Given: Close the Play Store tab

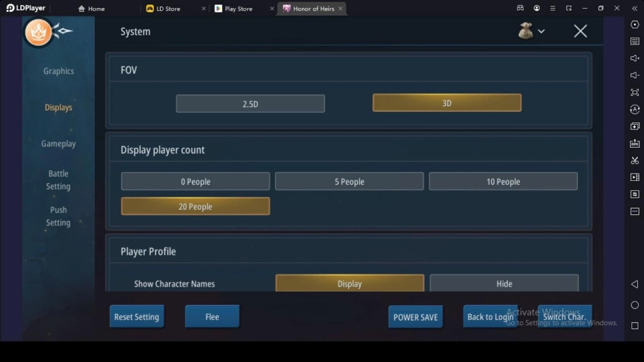Looking at the screenshot, I should pyautogui.click(x=272, y=9).
